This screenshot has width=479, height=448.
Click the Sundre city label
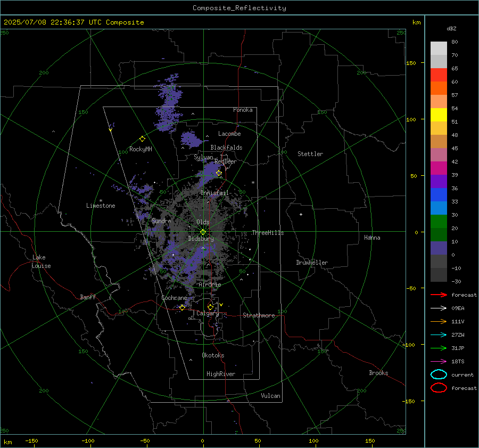tap(161, 221)
